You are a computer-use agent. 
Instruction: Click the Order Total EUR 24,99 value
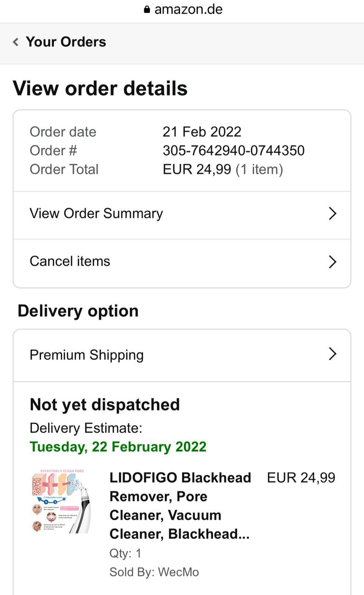coord(197,169)
